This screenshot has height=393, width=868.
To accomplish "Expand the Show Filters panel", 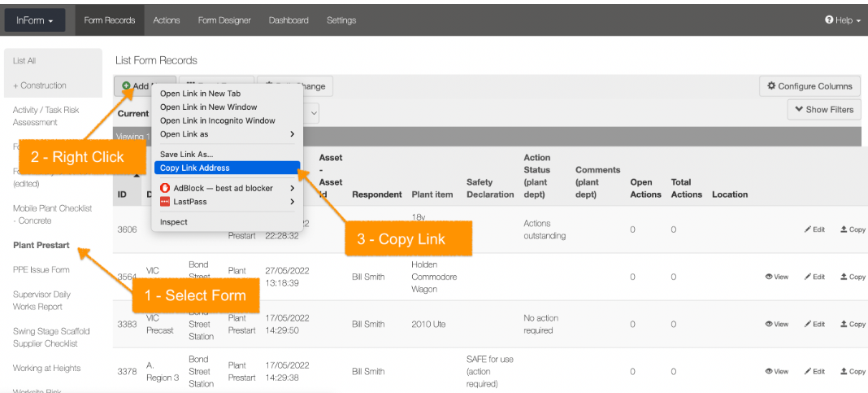I will point(823,110).
